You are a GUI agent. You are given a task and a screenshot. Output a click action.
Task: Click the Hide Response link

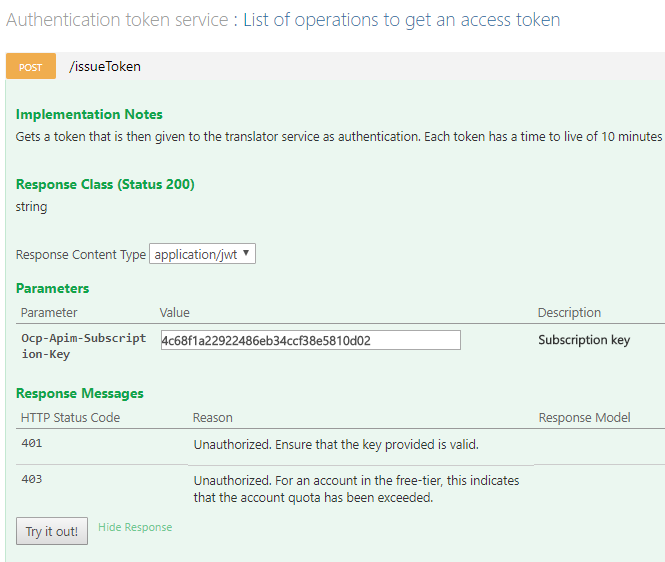(135, 527)
